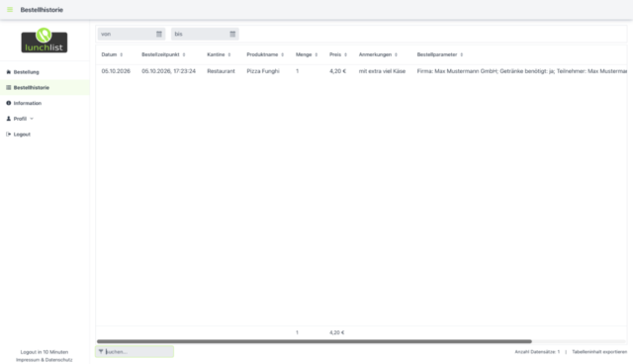Click the Bestellhistorie list icon
Image resolution: width=633 pixels, height=364 pixels.
(9, 88)
